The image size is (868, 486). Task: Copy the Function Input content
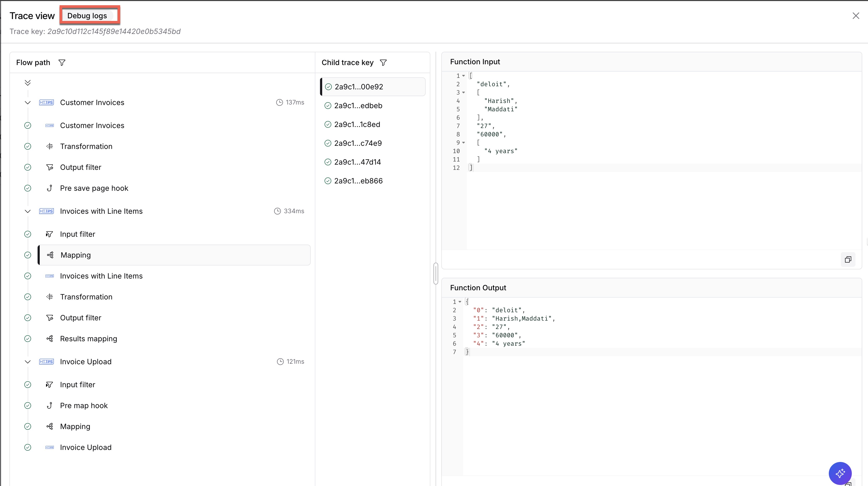pyautogui.click(x=848, y=259)
